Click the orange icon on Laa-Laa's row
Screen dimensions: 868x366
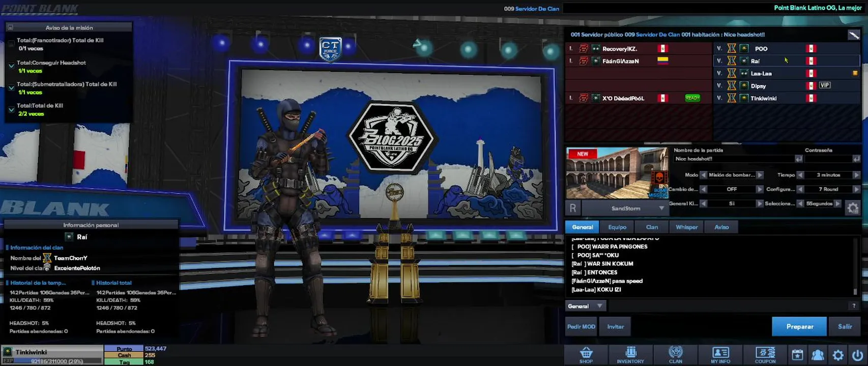[x=855, y=73]
